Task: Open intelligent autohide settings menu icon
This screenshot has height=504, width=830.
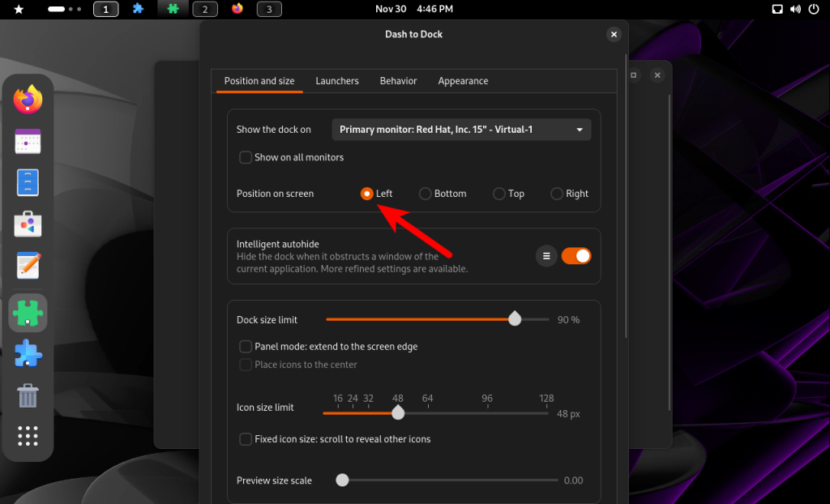Action: point(546,256)
